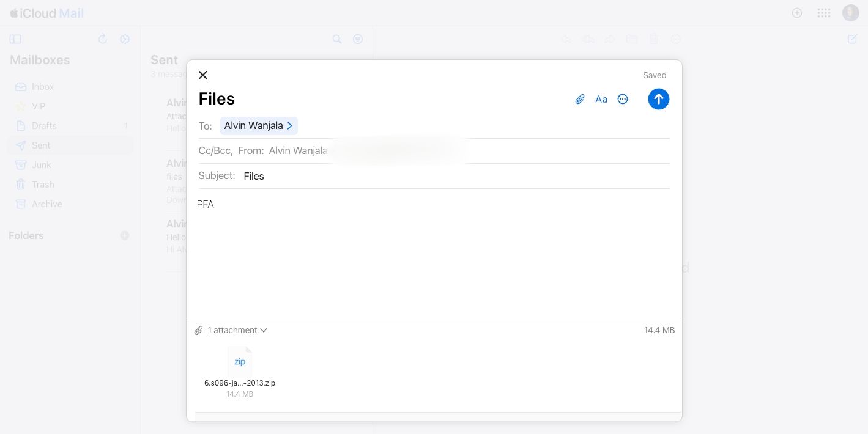
Task: Delete message via the trash toolbar icon
Action: 654,39
